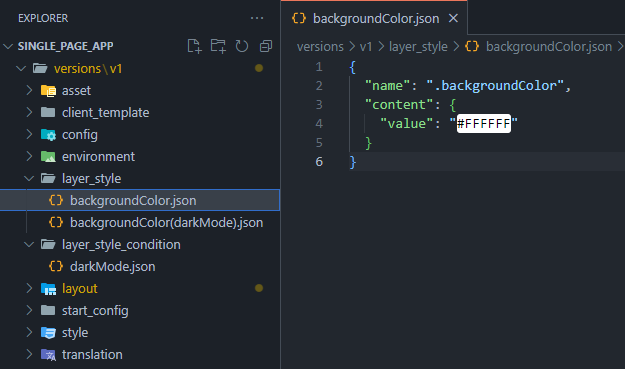
Task: Collapse the layer_style folder chevron
Action: [29, 179]
